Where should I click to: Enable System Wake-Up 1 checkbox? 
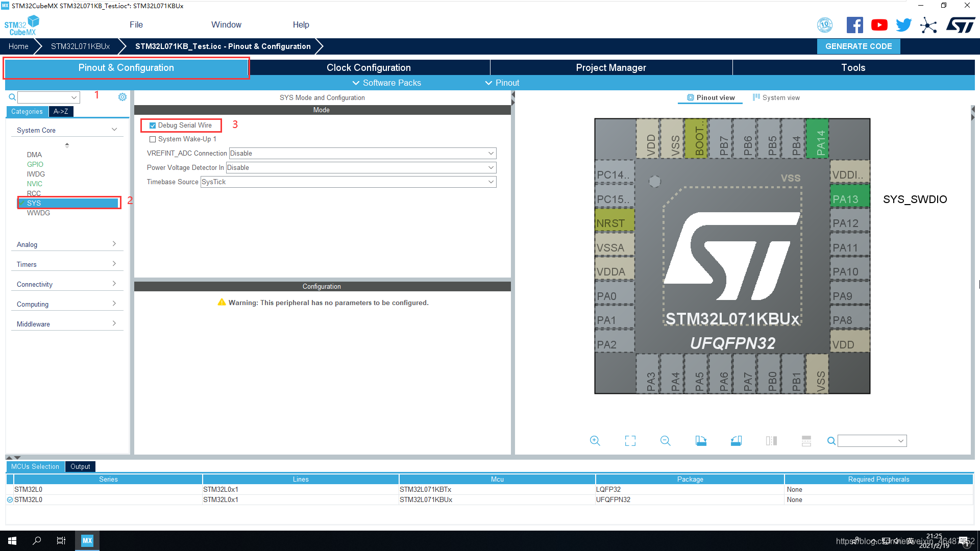coord(153,139)
